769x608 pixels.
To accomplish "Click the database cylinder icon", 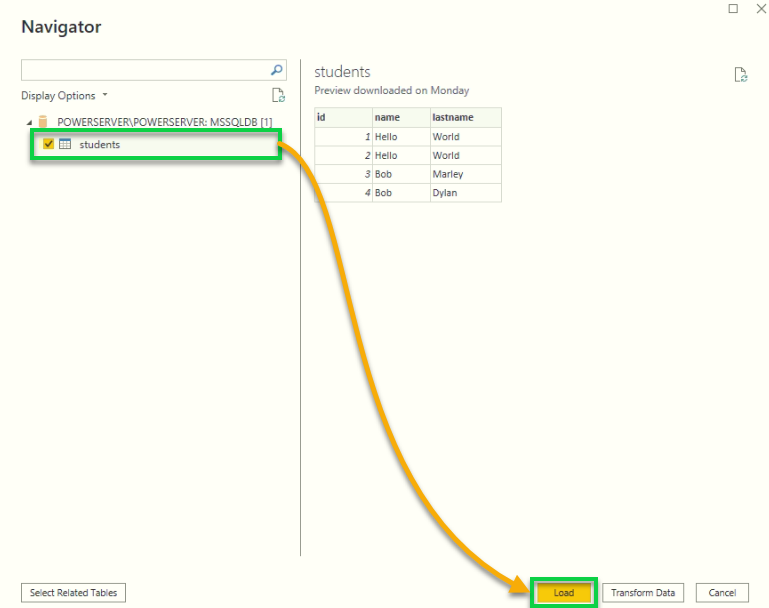I will click(43, 121).
